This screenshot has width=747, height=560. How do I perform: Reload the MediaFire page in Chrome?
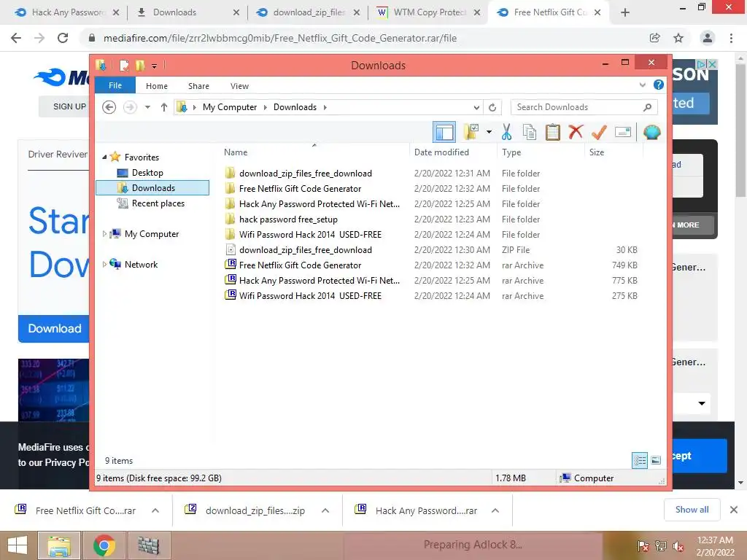click(x=63, y=38)
